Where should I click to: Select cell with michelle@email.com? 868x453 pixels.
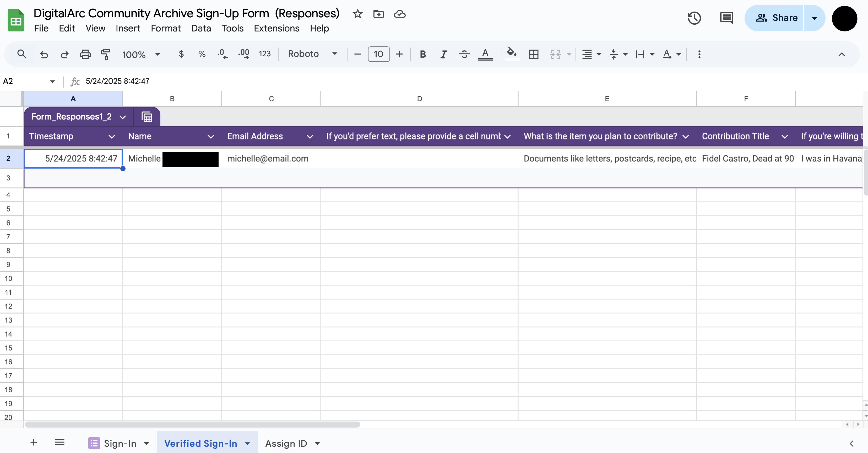click(x=271, y=158)
